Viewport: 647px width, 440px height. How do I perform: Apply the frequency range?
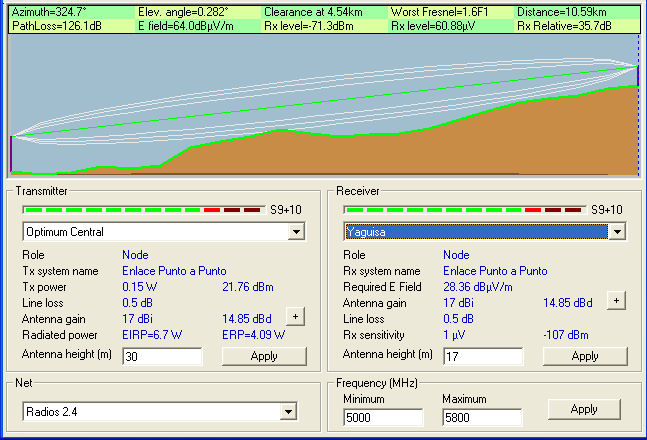(584, 409)
